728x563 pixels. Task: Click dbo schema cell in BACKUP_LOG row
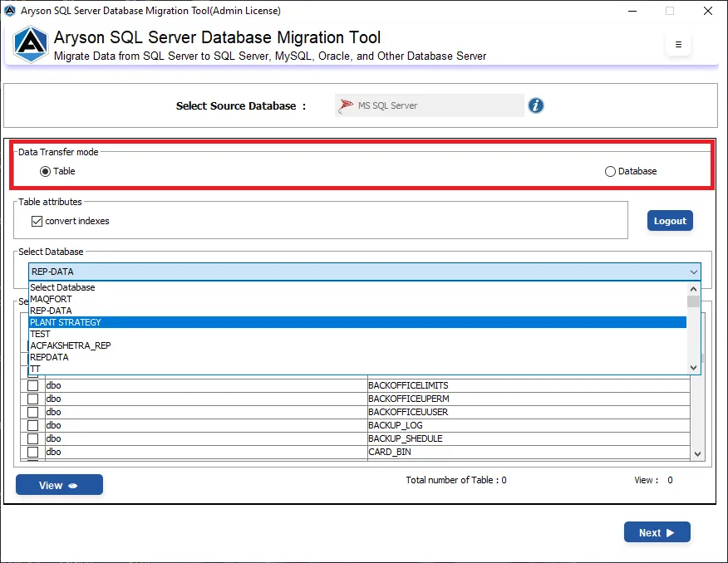206,425
